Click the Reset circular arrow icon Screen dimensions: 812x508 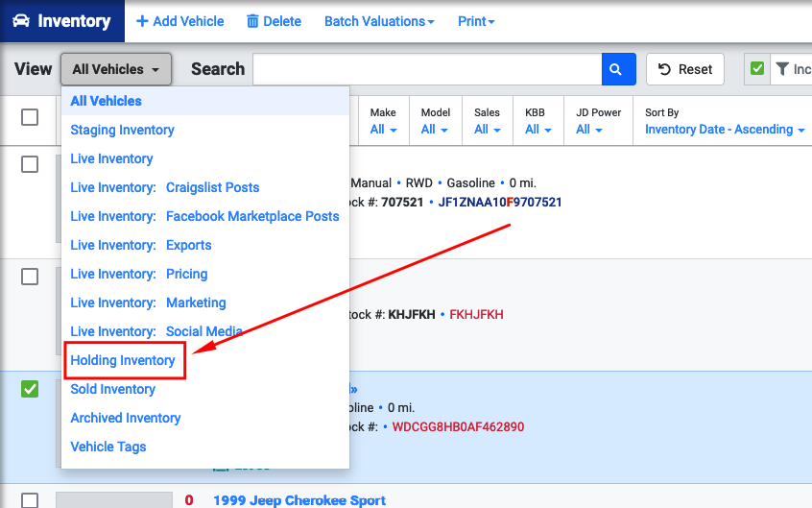coord(664,69)
